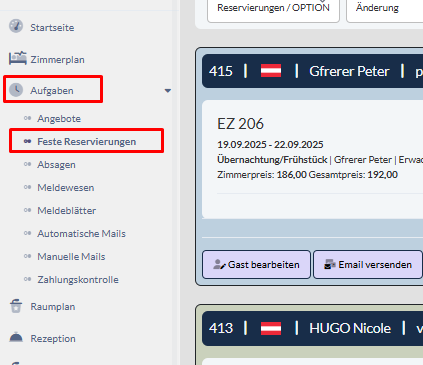Click guest name HUGO Nicole in header
Screen dimensions: 423x365
tap(350, 328)
